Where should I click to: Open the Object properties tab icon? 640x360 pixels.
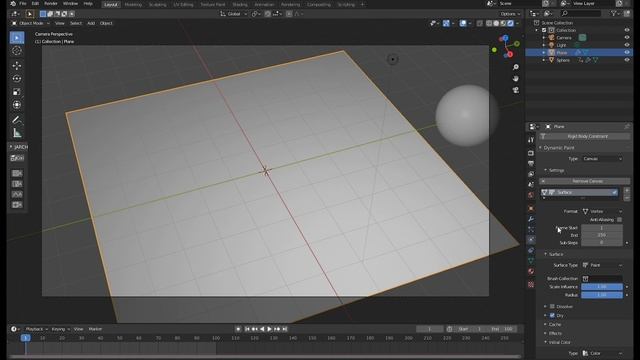pos(531,209)
